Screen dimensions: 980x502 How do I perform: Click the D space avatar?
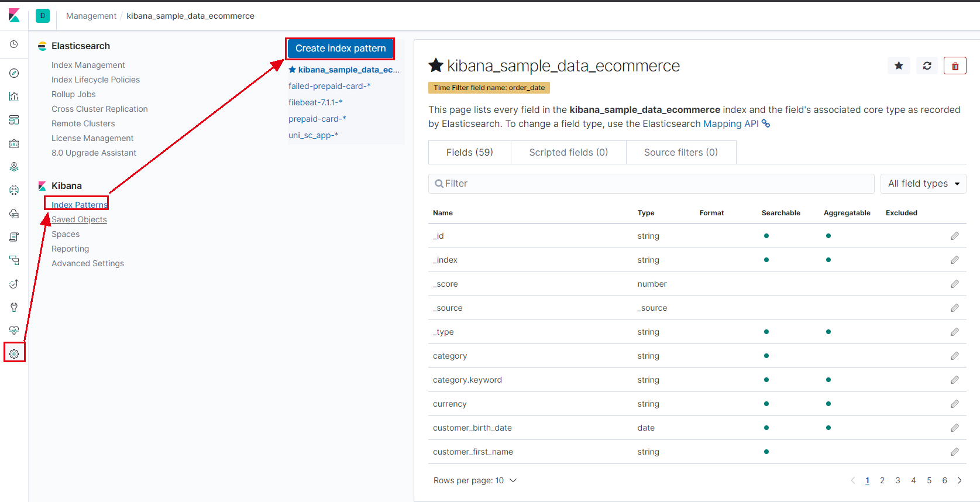click(x=43, y=16)
